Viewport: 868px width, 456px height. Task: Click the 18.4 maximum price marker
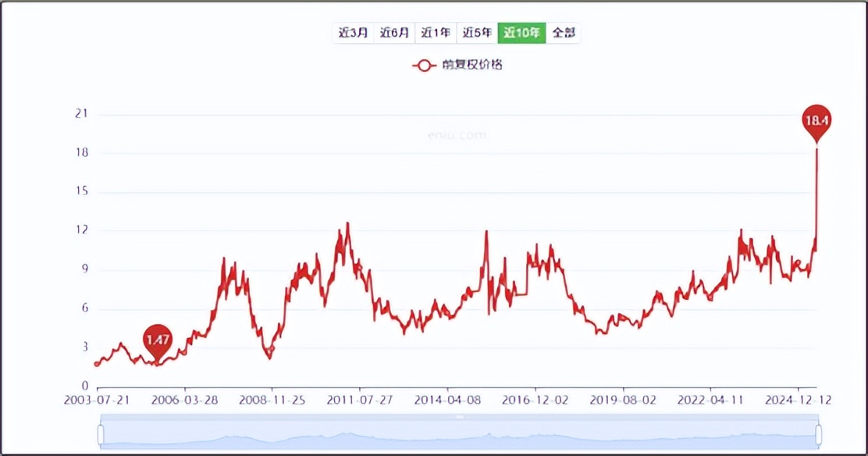816,121
